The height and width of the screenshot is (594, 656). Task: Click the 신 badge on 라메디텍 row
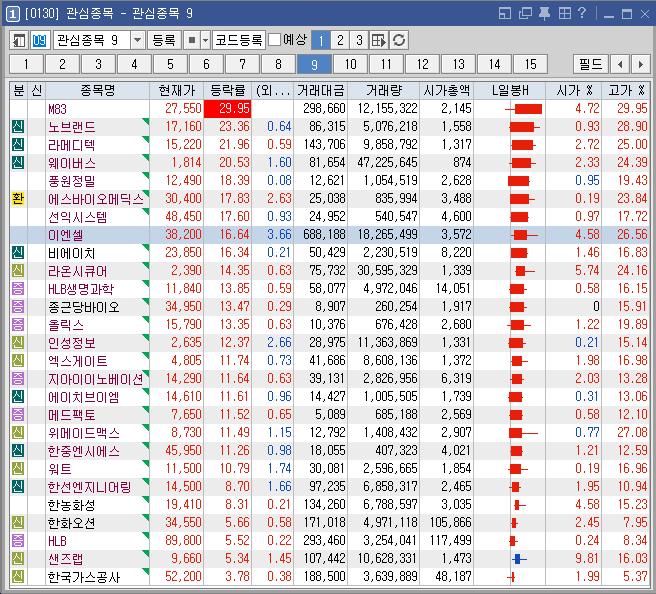(x=18, y=144)
